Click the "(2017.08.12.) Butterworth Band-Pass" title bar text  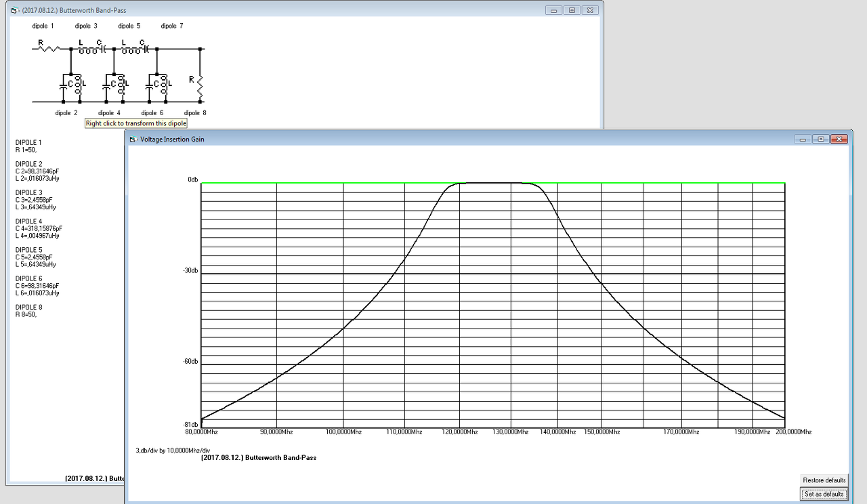[74, 11]
